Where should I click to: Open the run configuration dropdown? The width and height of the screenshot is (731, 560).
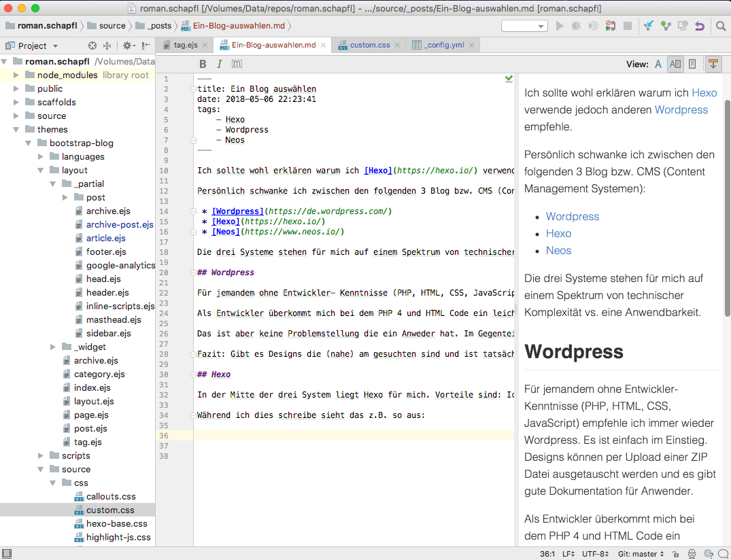524,26
